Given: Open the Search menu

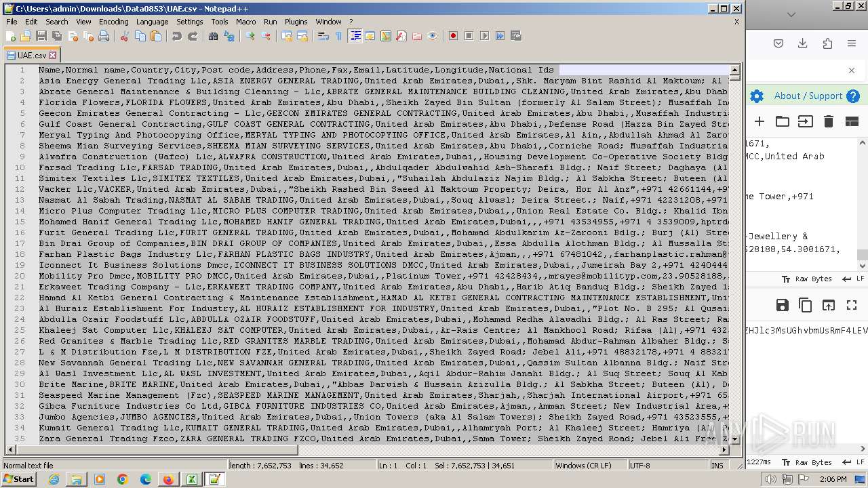Looking at the screenshot, I should [57, 22].
